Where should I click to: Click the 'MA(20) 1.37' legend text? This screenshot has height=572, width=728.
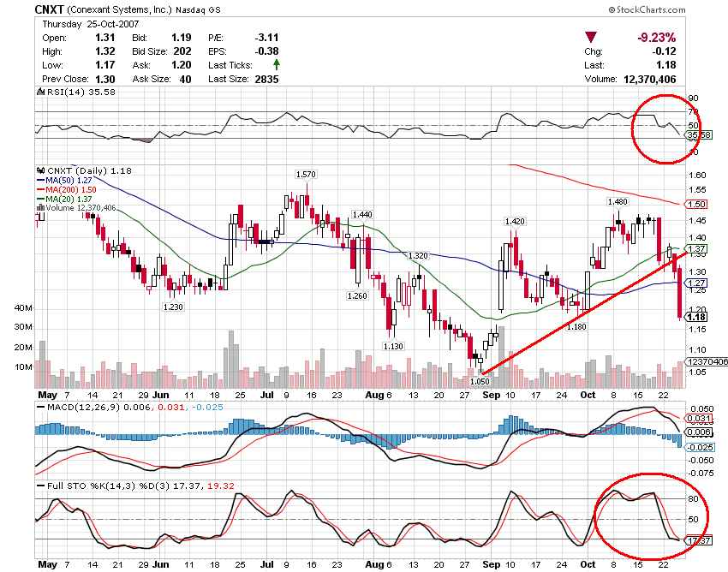(x=69, y=200)
